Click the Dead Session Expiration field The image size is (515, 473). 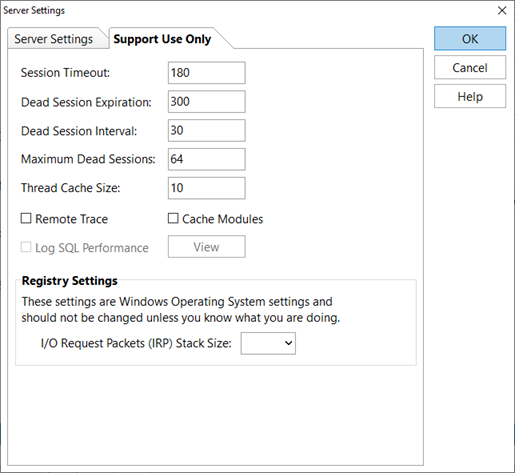(207, 102)
